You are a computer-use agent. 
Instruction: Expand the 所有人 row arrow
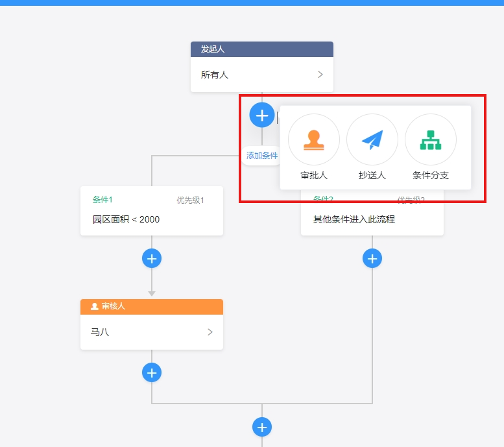click(x=320, y=75)
